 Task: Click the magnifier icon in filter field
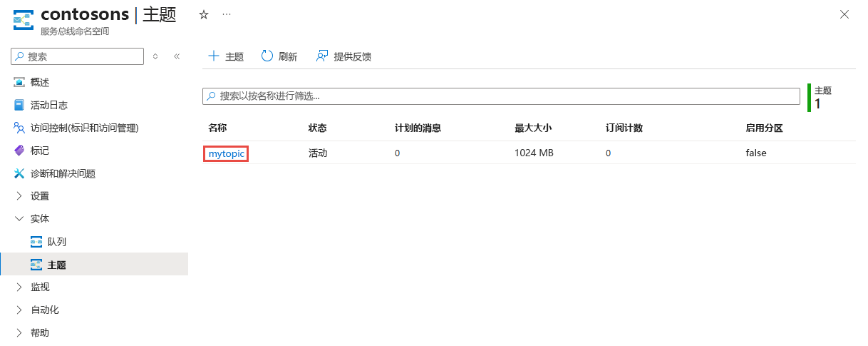pos(212,96)
